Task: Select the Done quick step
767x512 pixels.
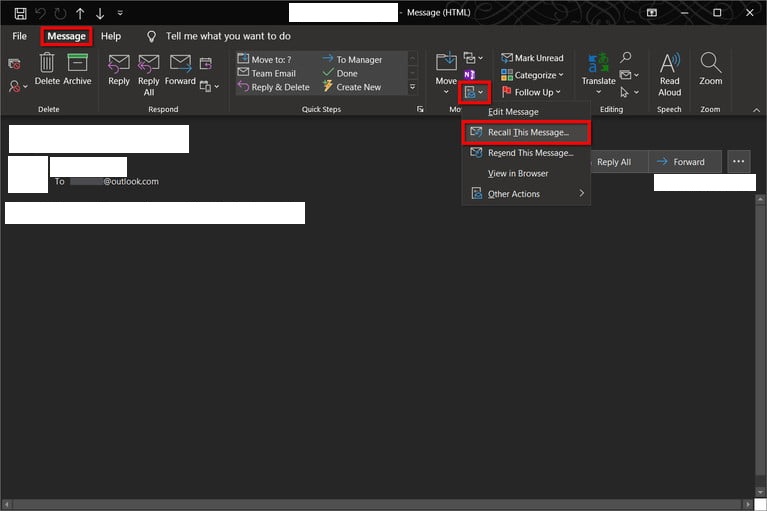Action: 340,73
